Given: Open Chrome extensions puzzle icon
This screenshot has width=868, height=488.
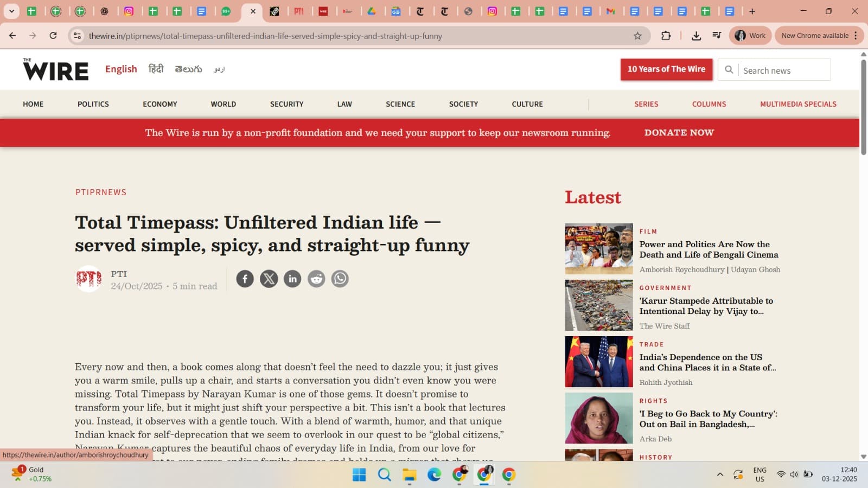Looking at the screenshot, I should [x=666, y=36].
